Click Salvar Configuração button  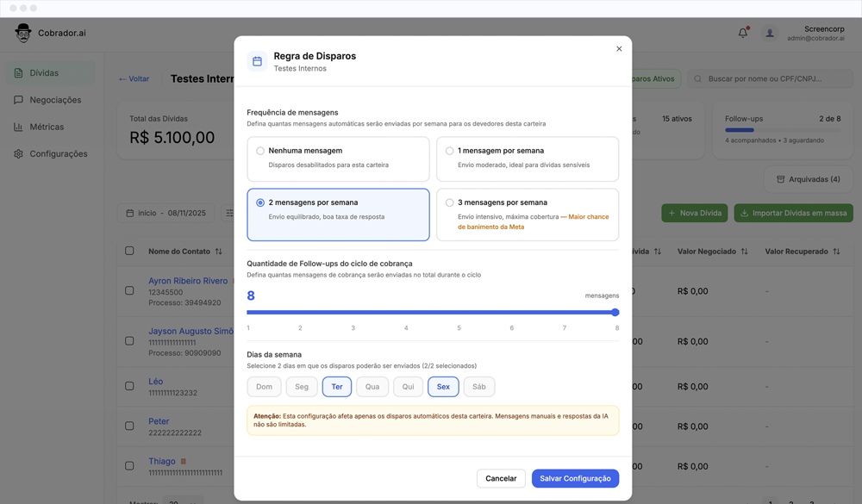pos(575,479)
